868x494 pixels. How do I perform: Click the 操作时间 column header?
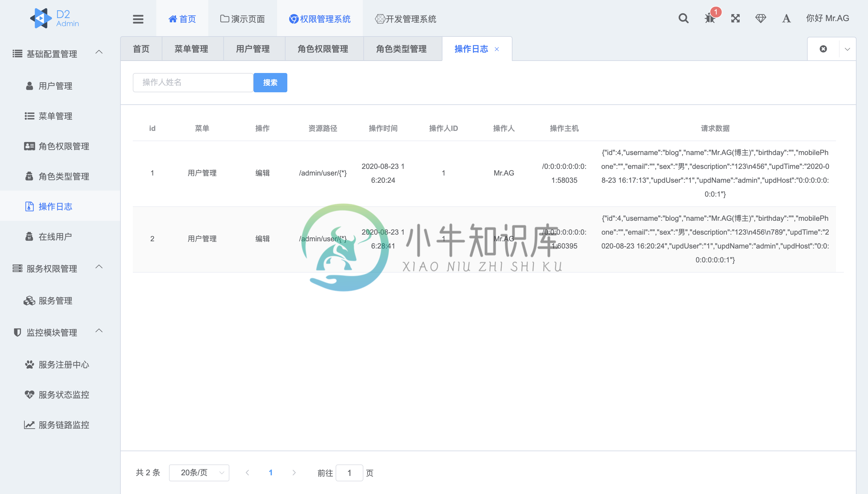(x=383, y=128)
